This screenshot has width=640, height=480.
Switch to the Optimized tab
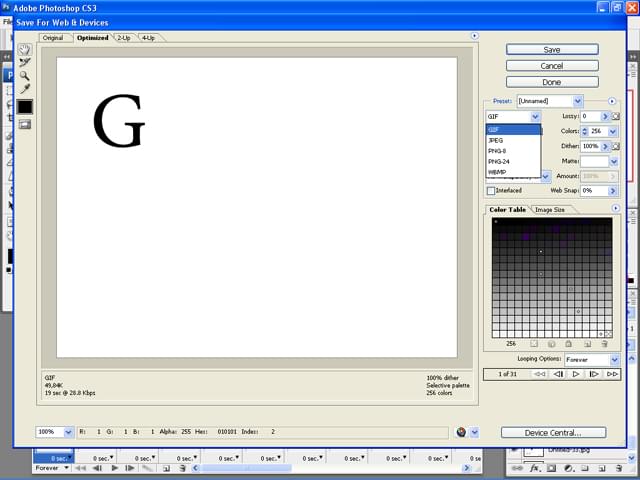tap(93, 38)
